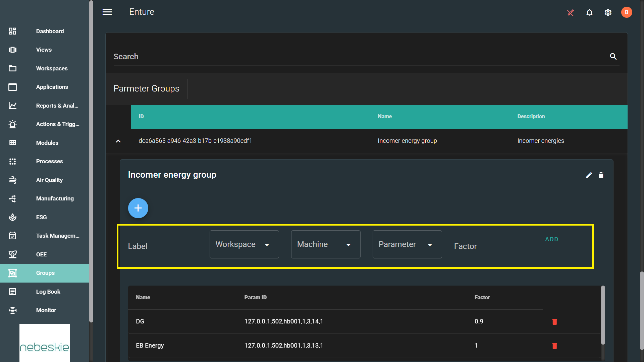Click the Log Book sidebar icon
The image size is (644, 362).
[x=12, y=292]
